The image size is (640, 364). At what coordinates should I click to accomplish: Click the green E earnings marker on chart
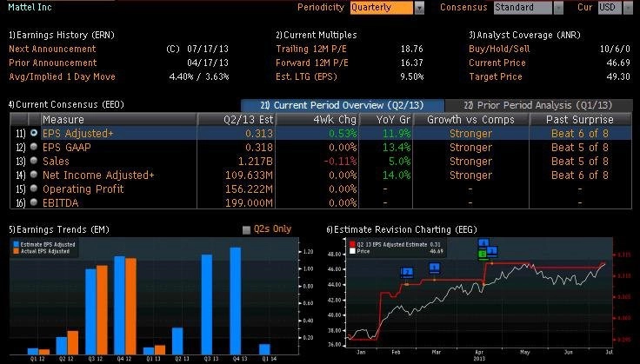[483, 255]
